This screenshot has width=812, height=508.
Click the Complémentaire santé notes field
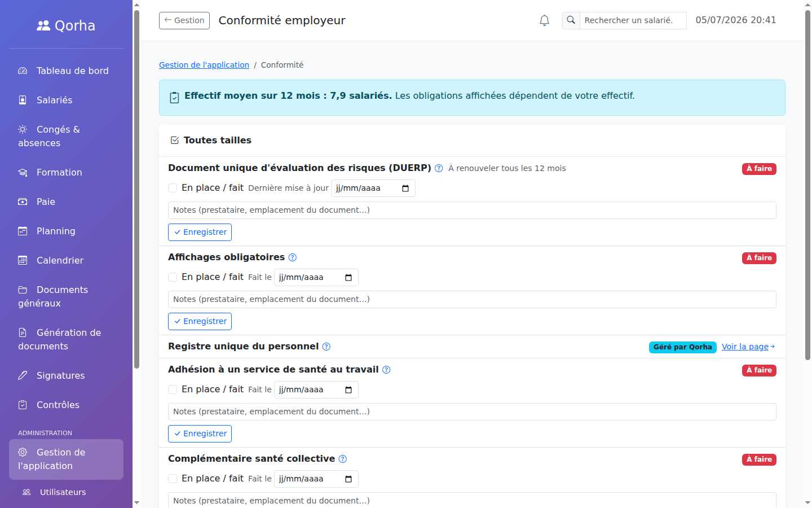coord(472,500)
